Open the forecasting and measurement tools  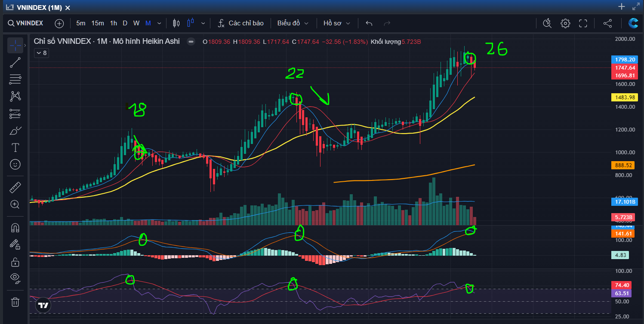coord(15,114)
